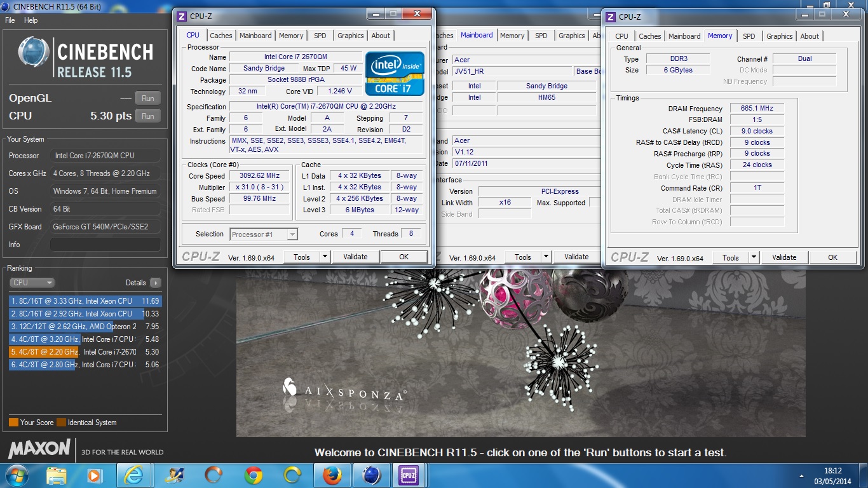Click Validate in the CPU window
Viewport: 868px width, 488px height.
(355, 257)
